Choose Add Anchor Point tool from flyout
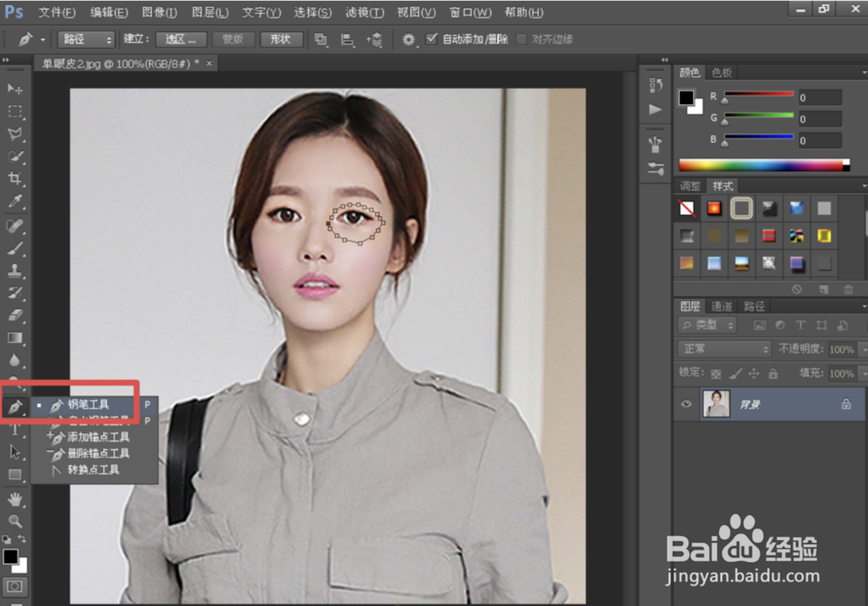Screen dimensions: 868x606 (x=94, y=437)
